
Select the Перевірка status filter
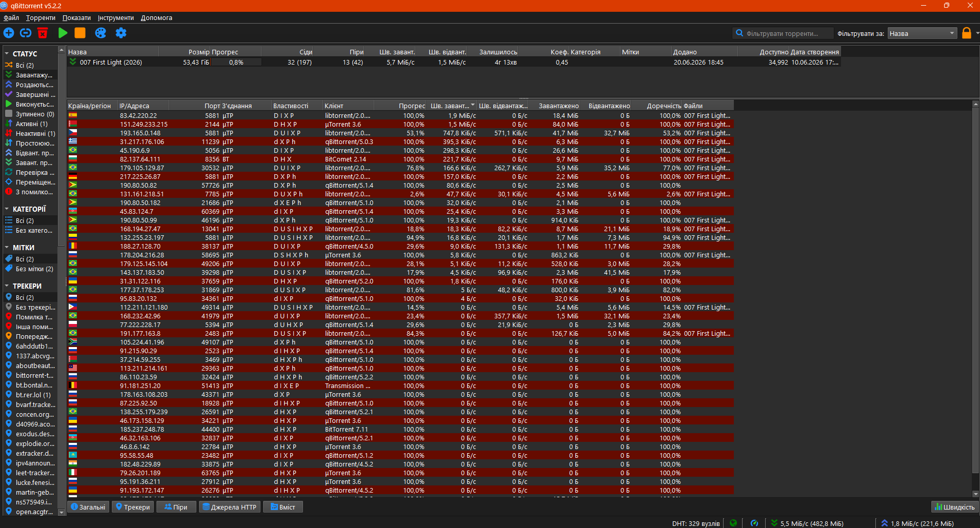tap(30, 172)
